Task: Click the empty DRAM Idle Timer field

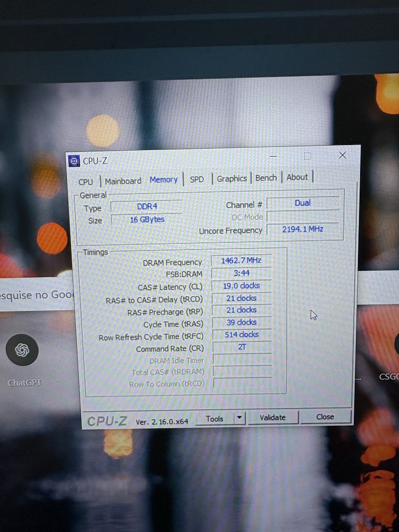Action: tap(242, 359)
